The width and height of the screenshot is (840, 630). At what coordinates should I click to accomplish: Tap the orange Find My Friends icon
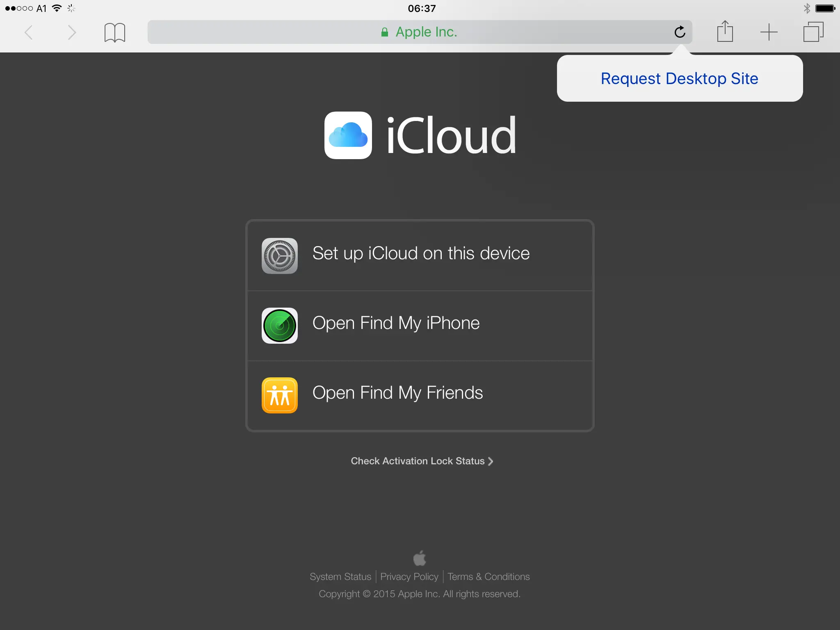tap(280, 395)
